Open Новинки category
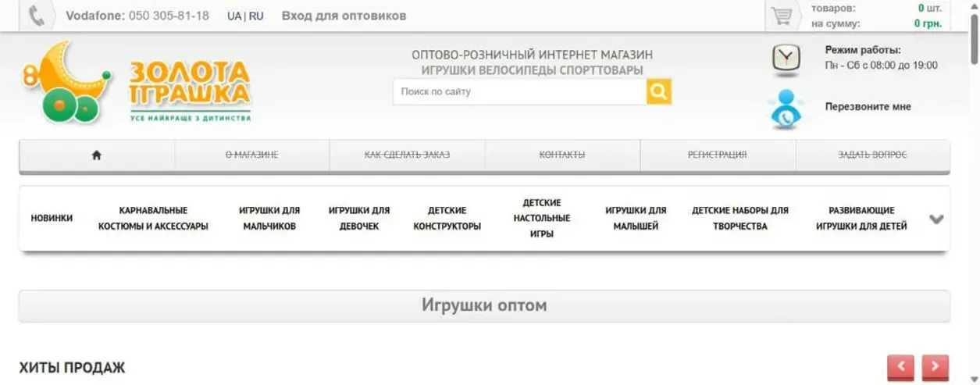The height and width of the screenshot is (385, 980). point(52,218)
